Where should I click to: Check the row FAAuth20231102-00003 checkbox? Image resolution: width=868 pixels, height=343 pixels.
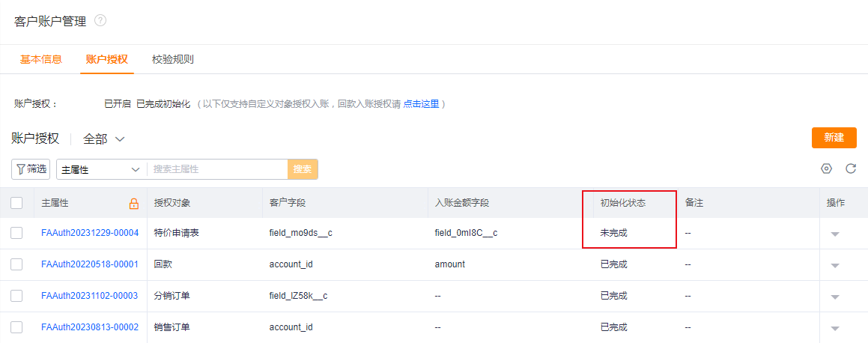click(x=16, y=296)
